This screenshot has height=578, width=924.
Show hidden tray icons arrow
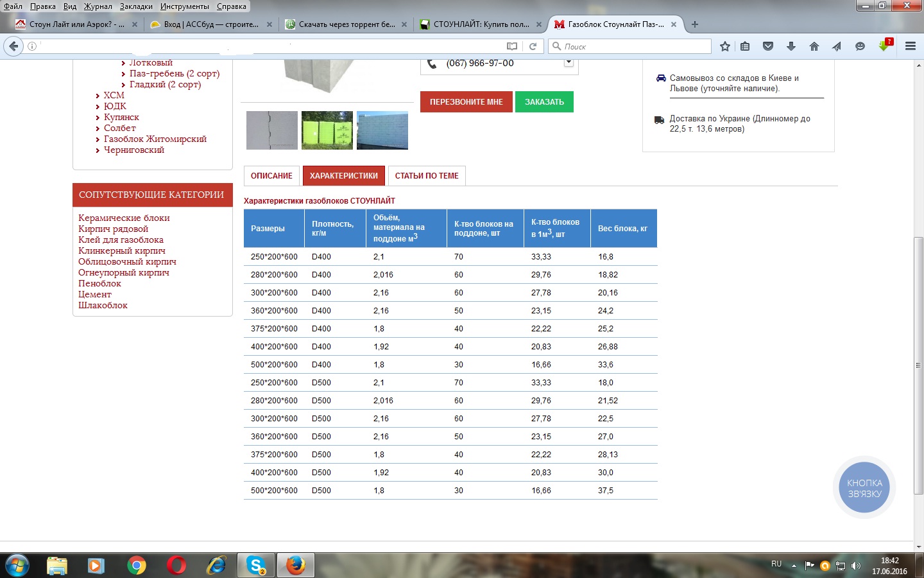point(794,566)
